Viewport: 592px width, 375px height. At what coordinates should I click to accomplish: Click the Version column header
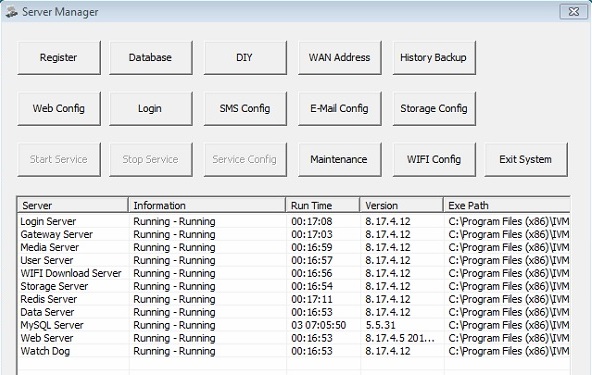pyautogui.click(x=401, y=205)
